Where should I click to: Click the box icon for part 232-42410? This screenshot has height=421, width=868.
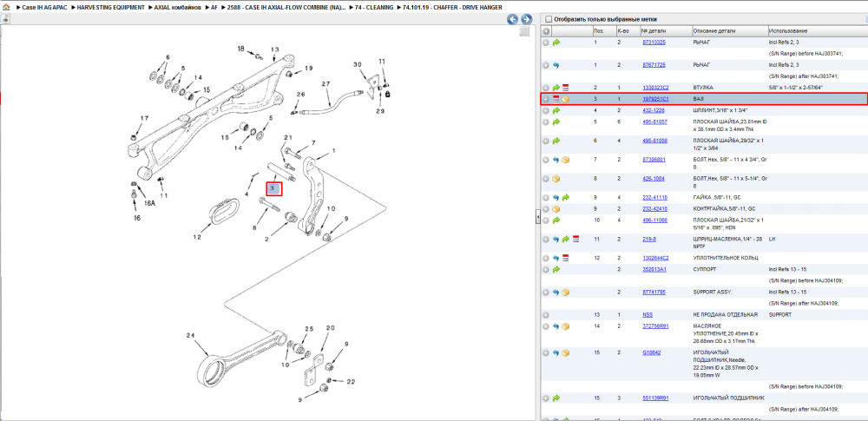[556, 209]
